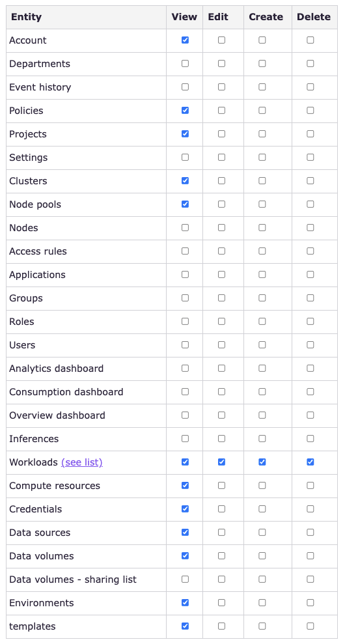Check View for Data volumes - sharing list
The width and height of the screenshot is (345, 644).
(186, 580)
